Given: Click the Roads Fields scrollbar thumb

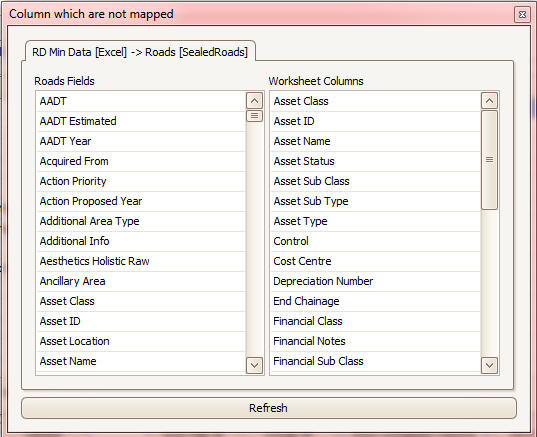Looking at the screenshot, I should [x=254, y=116].
